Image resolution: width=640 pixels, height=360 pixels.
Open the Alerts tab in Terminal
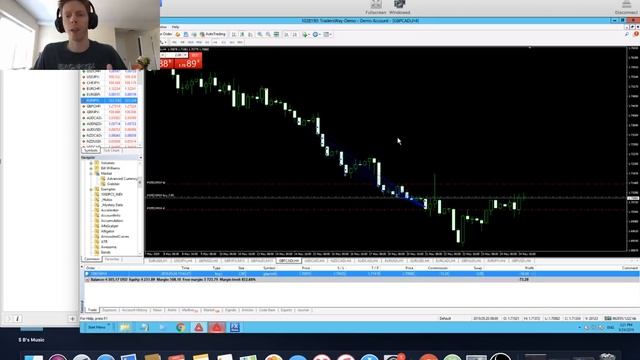[172, 310]
